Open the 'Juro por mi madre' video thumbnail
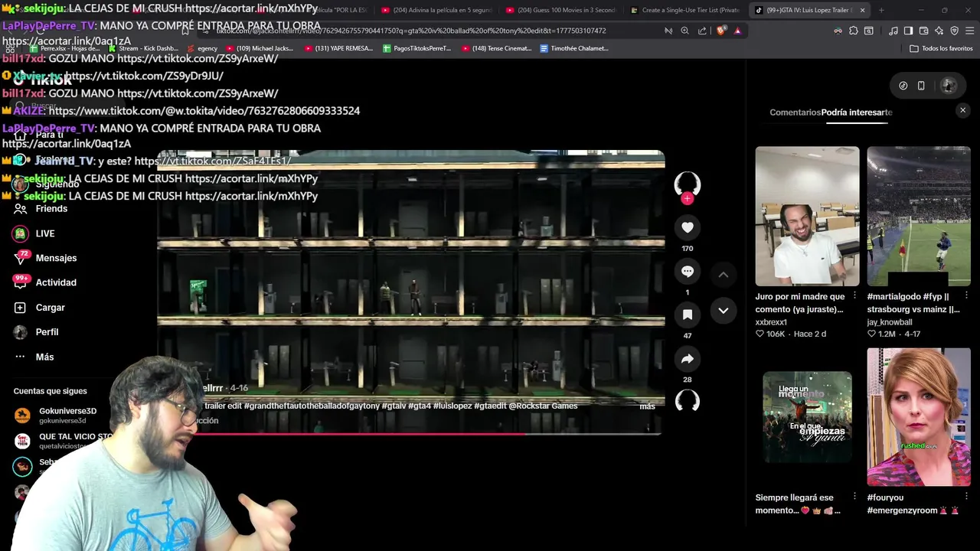The image size is (980, 551). coord(807,217)
